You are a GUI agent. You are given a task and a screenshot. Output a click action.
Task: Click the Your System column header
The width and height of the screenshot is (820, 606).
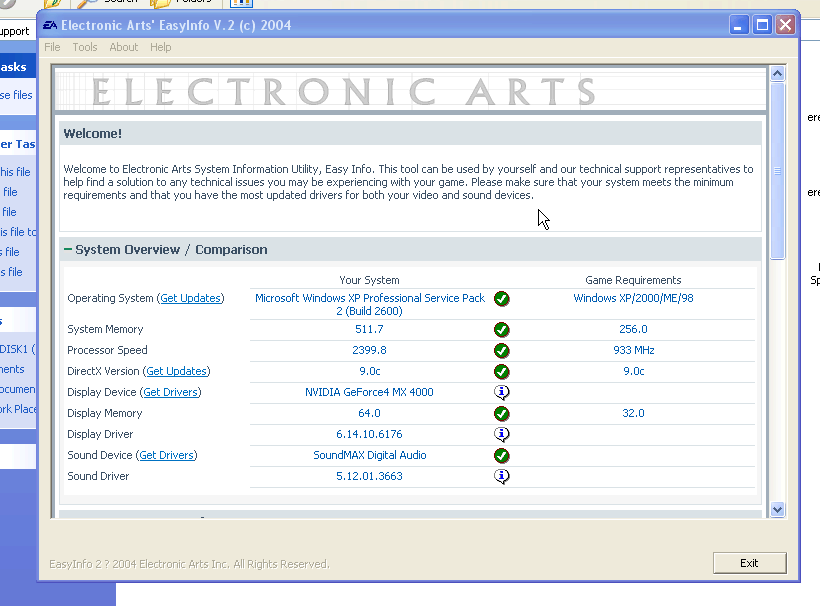click(x=369, y=280)
